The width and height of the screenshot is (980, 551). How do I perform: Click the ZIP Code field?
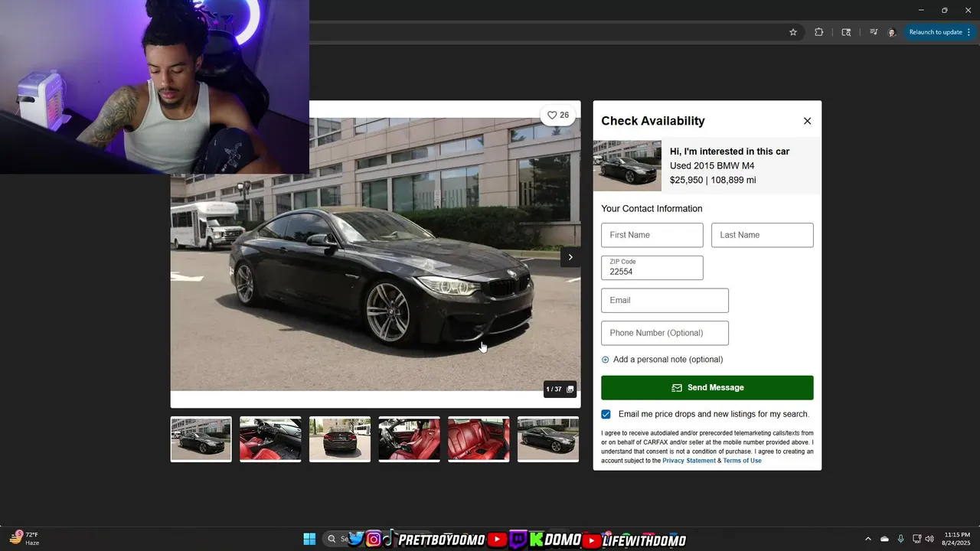point(652,268)
